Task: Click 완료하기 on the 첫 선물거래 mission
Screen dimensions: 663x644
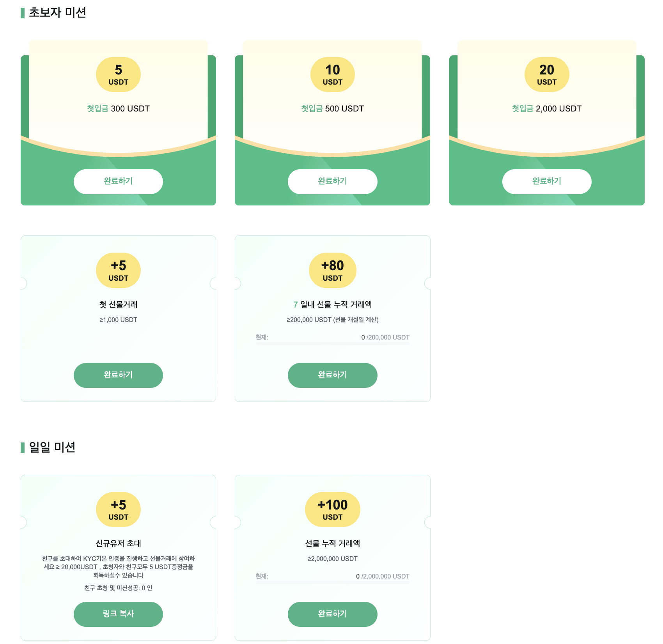Action: point(118,375)
